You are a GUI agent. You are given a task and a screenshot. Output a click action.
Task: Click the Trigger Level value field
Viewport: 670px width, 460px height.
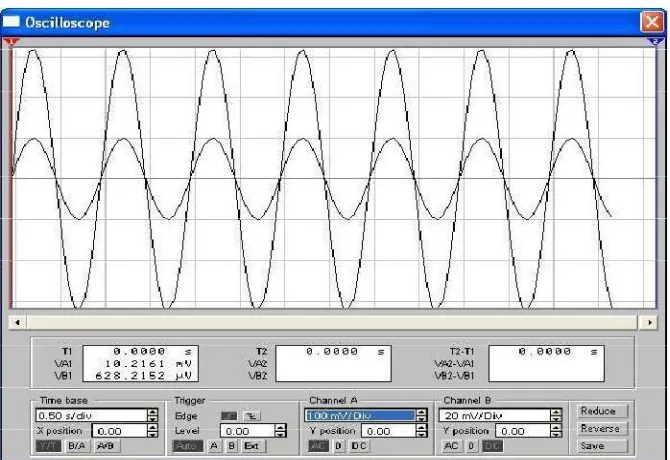pos(247,431)
